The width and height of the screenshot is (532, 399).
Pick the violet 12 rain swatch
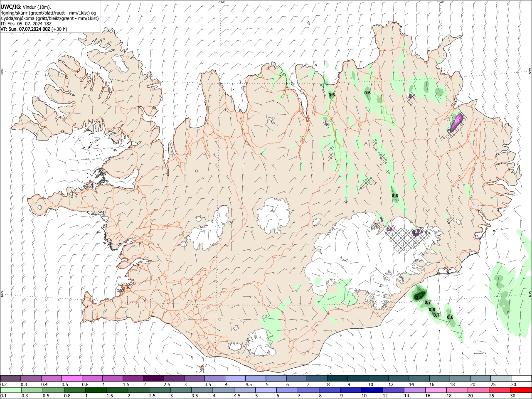394,390
